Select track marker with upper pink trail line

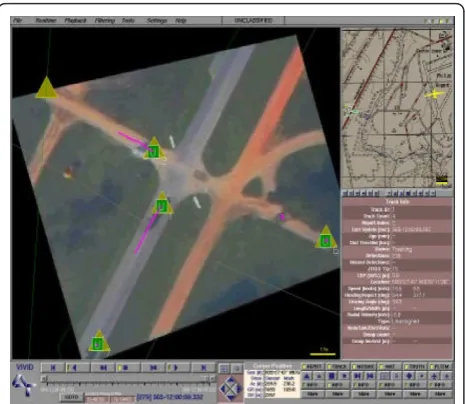click(154, 149)
